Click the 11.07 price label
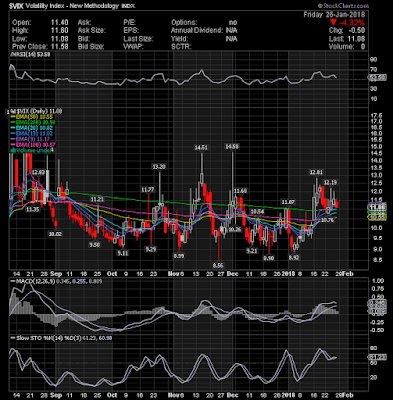Screen dimensions: 393x400 pyautogui.click(x=288, y=202)
